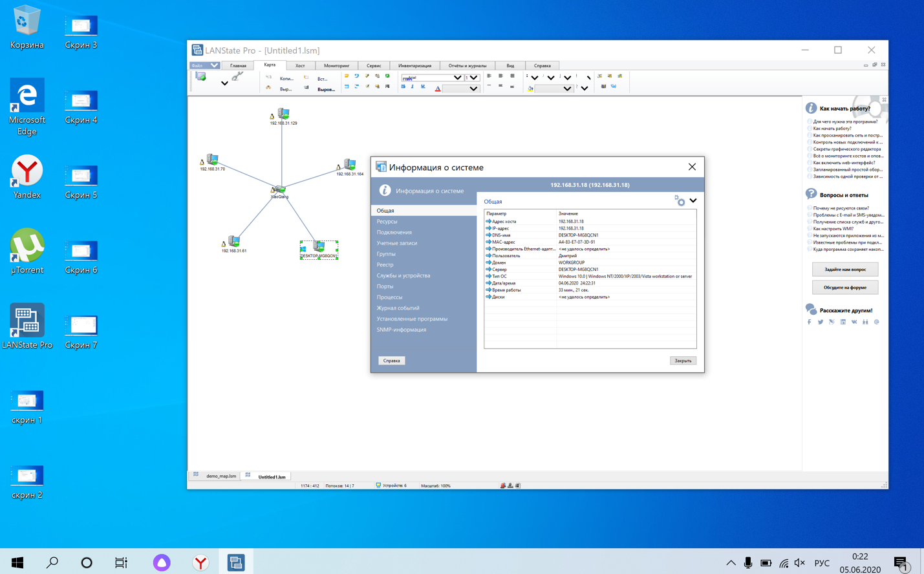
Task: Select the host icon labeled 192.168.31.129
Action: click(x=283, y=114)
